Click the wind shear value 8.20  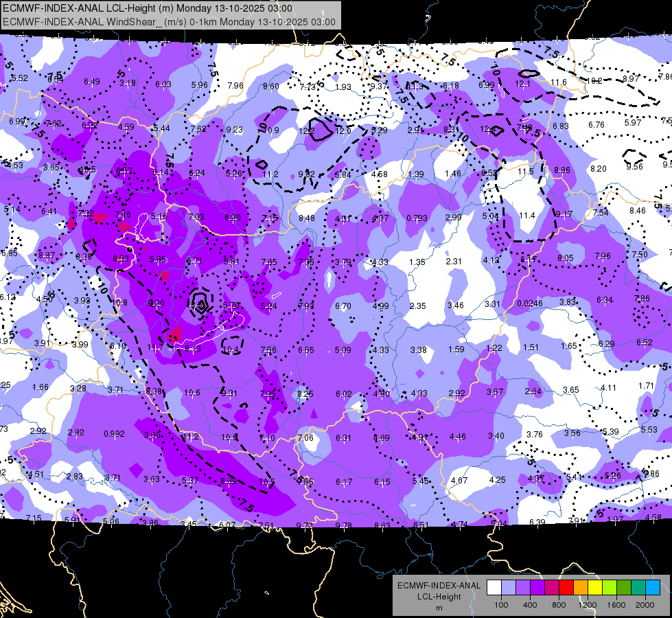(599, 168)
